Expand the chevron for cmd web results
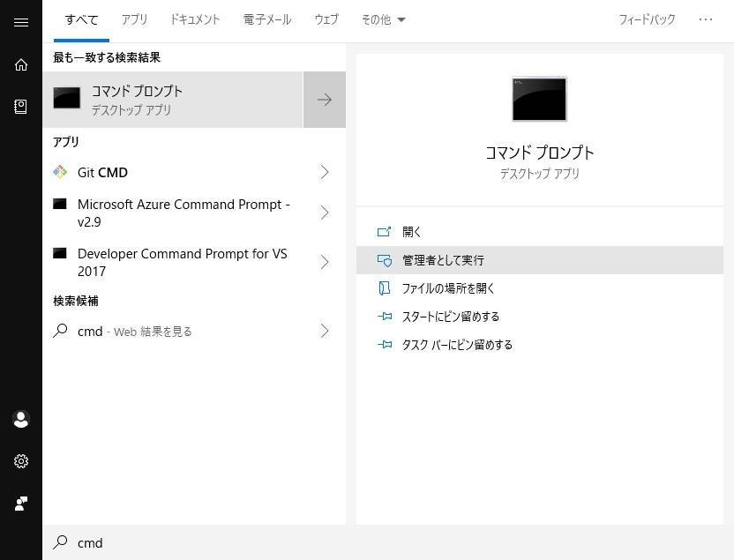The width and height of the screenshot is (734, 560). coord(325,331)
